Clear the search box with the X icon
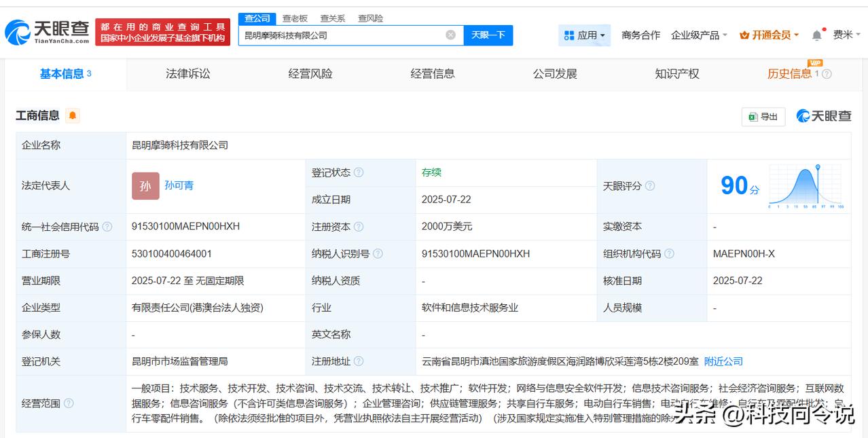Screen dimensions: 868x438 click(x=450, y=35)
